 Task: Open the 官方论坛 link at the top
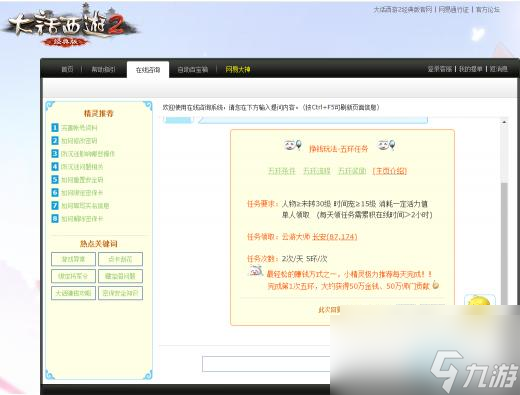(488, 10)
